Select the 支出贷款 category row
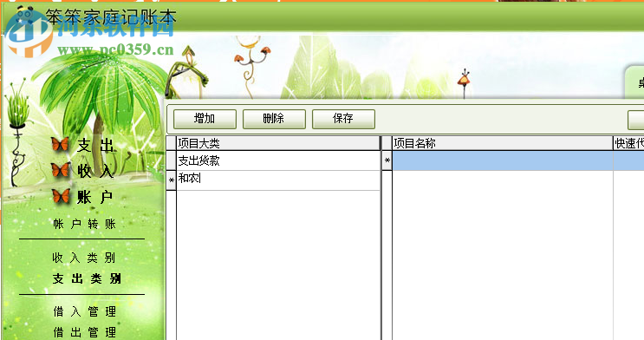The height and width of the screenshot is (340, 644). click(x=278, y=160)
